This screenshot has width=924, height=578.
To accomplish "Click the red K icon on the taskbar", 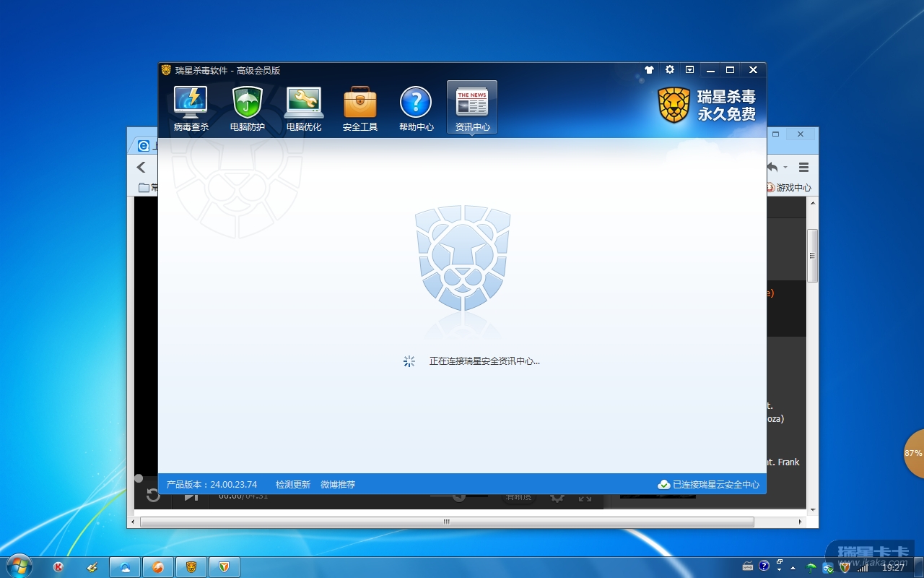I will (x=58, y=567).
